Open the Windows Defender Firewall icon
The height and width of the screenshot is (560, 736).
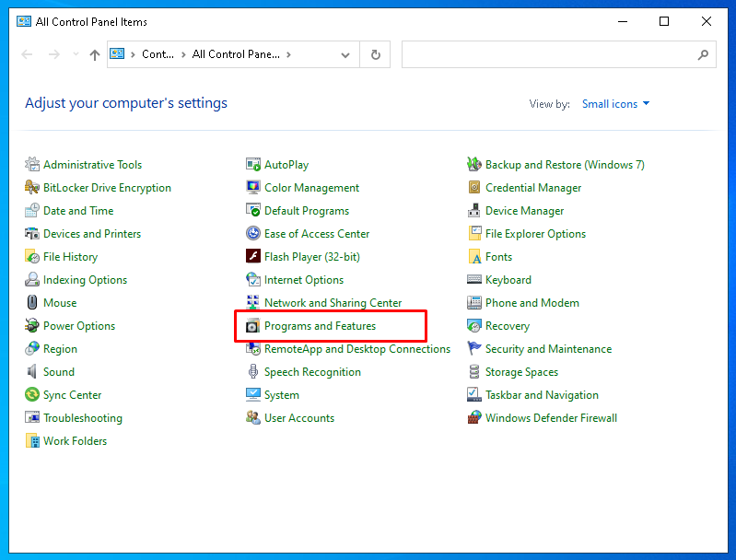[x=474, y=417]
